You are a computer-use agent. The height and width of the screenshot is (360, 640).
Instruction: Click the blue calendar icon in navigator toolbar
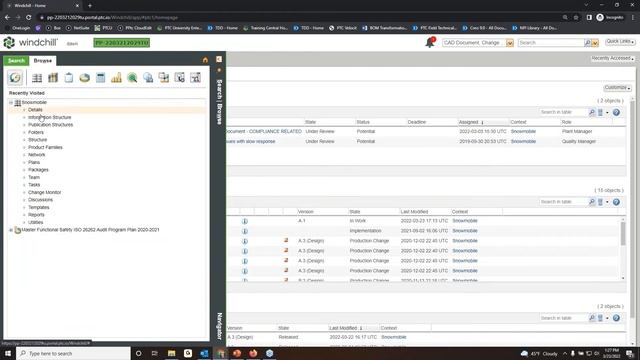[x=100, y=78]
